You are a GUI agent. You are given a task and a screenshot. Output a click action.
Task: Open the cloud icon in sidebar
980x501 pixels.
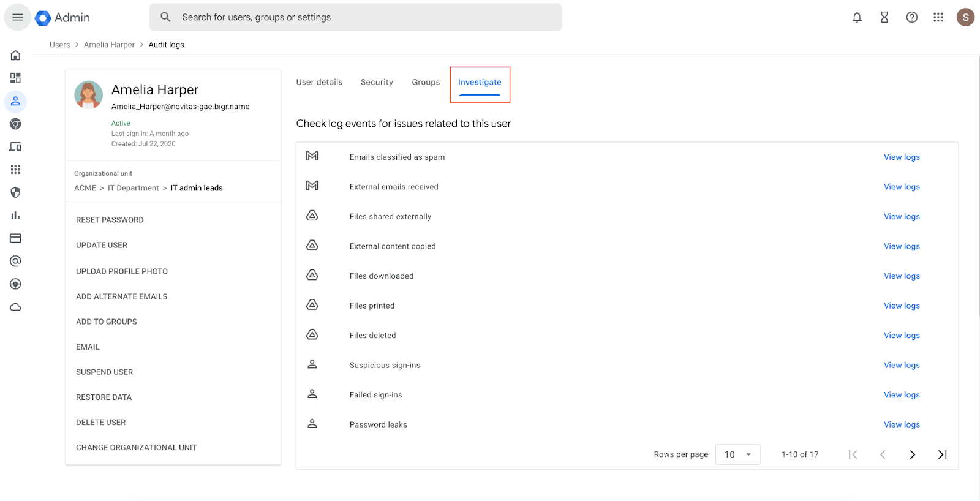pyautogui.click(x=15, y=307)
